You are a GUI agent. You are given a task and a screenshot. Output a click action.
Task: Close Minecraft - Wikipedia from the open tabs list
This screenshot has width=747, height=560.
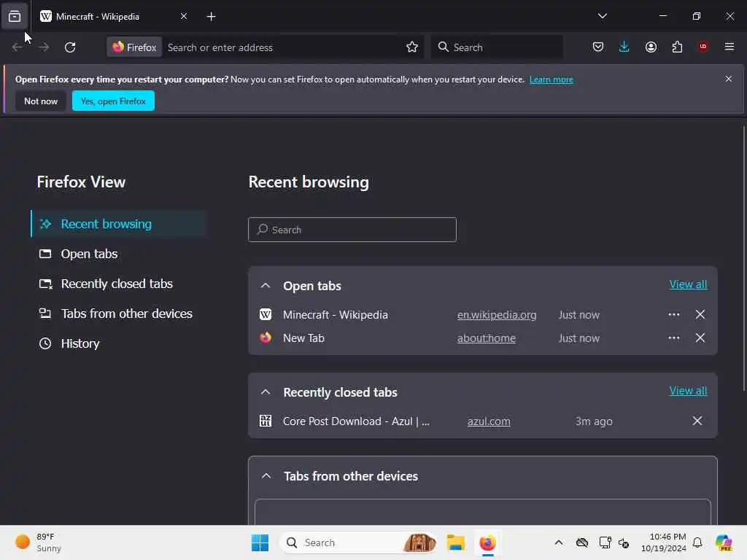pyautogui.click(x=700, y=315)
